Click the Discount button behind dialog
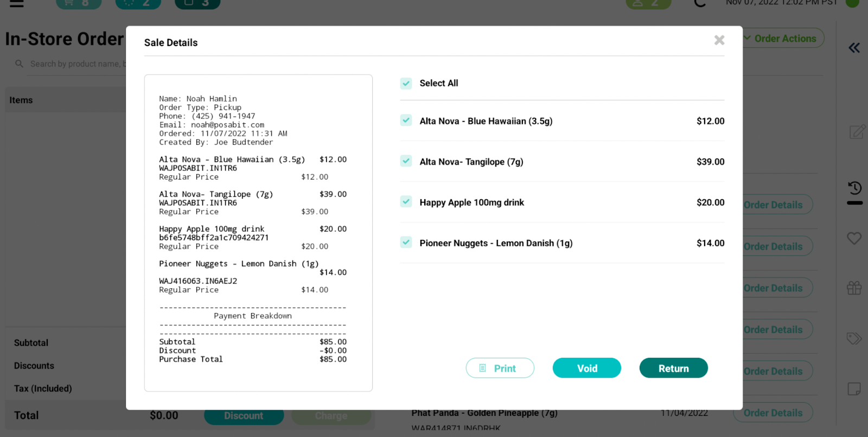868x437 pixels. 244,416
